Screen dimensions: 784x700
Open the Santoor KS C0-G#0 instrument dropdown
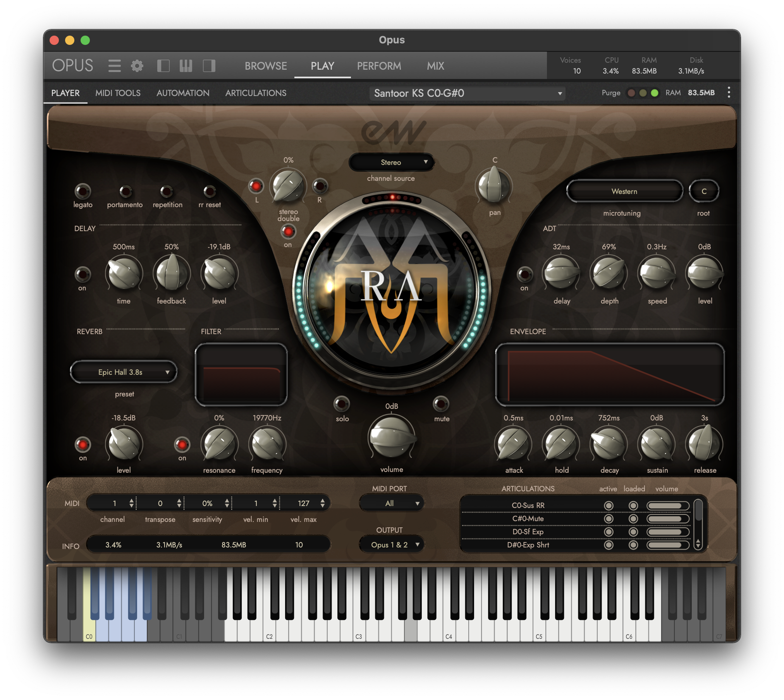[x=467, y=93]
